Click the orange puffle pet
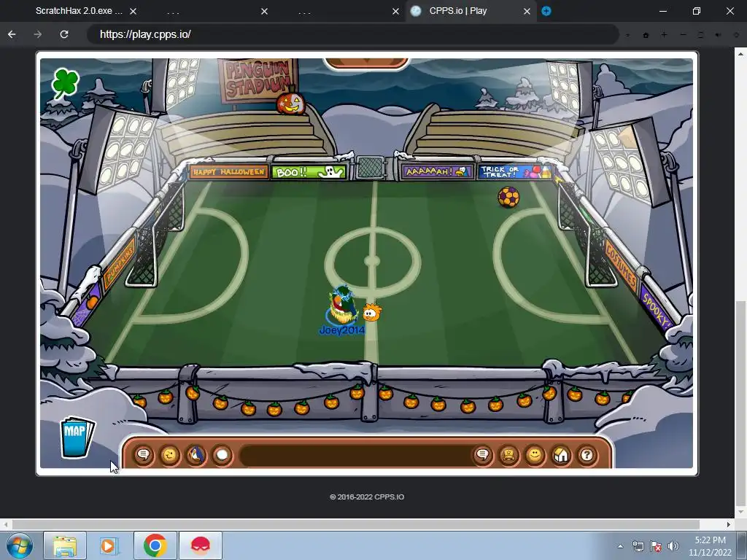Image resolution: width=747 pixels, height=560 pixels. pyautogui.click(x=372, y=312)
